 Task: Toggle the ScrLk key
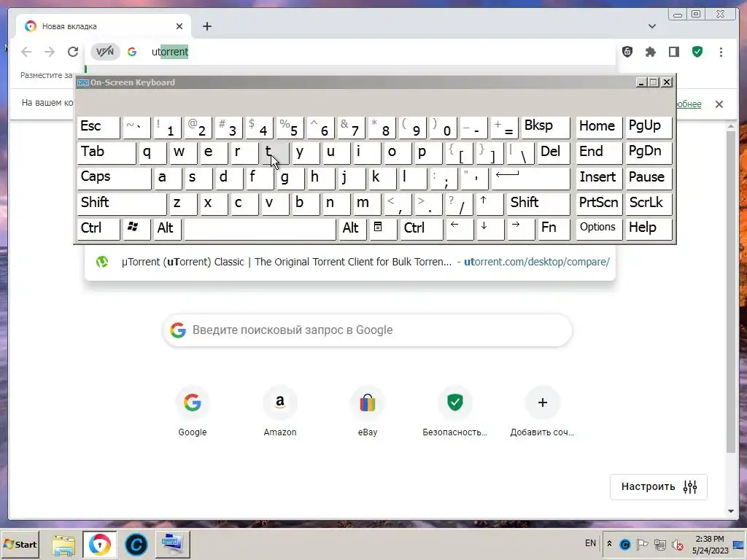649,204
